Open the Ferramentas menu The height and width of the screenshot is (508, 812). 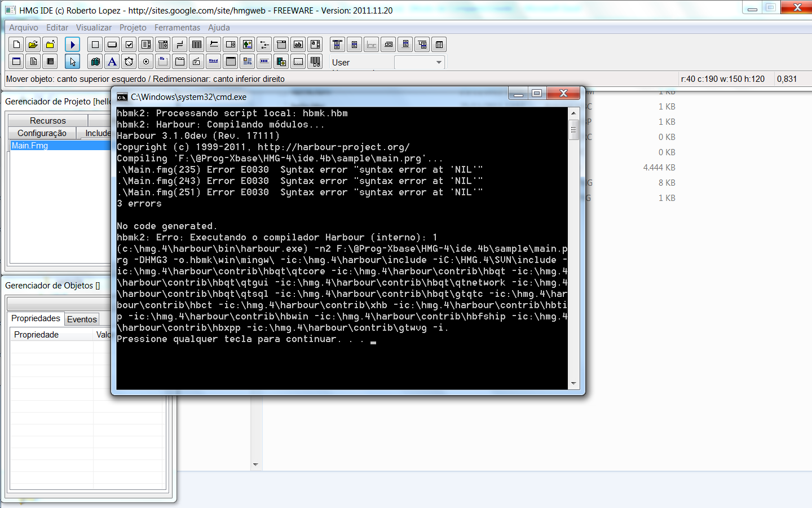click(x=177, y=28)
